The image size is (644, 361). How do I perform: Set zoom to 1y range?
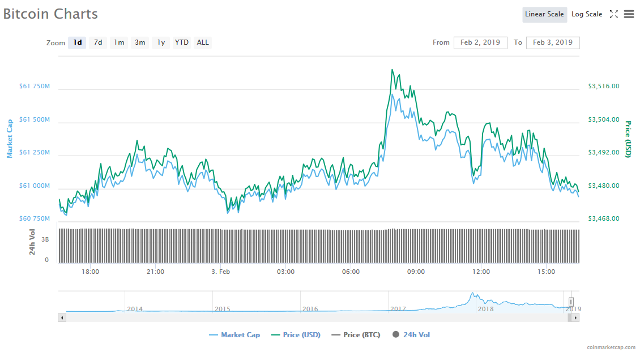(x=161, y=42)
